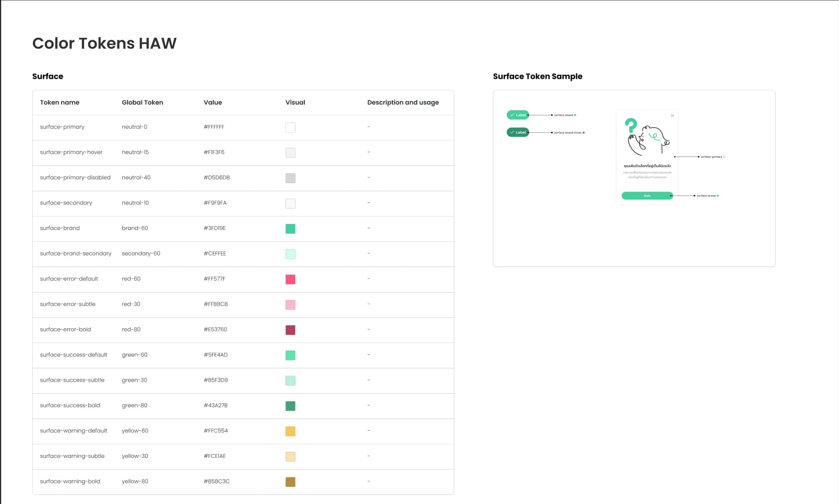The width and height of the screenshot is (839, 504).
Task: Select the 'surface-primary' token name cell
Action: (x=62, y=127)
